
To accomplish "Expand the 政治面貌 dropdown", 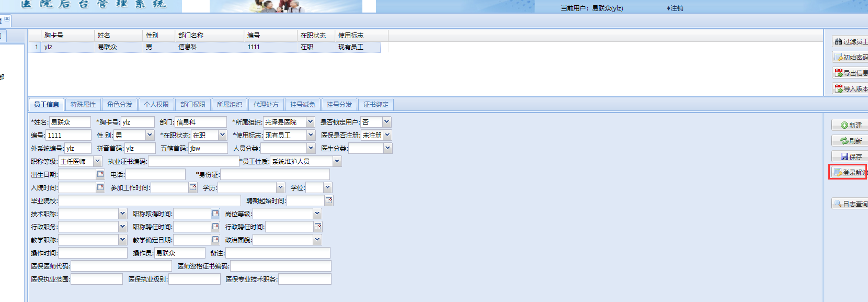I will (317, 240).
